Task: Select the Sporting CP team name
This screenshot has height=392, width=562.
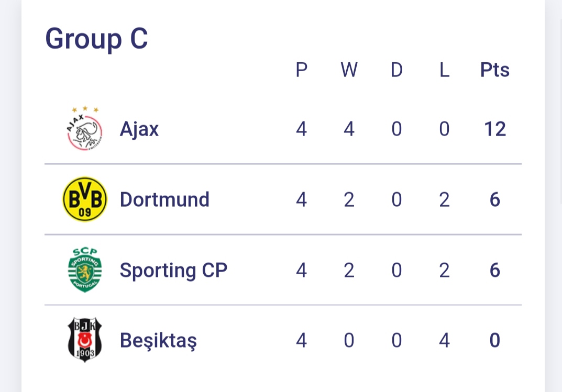Action: (x=173, y=270)
